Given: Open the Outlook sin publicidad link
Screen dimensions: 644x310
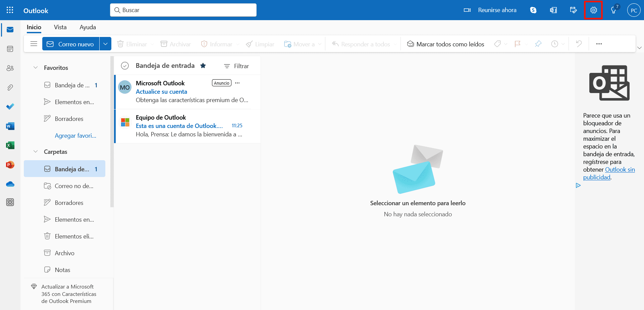Looking at the screenshot, I should click(x=609, y=173).
